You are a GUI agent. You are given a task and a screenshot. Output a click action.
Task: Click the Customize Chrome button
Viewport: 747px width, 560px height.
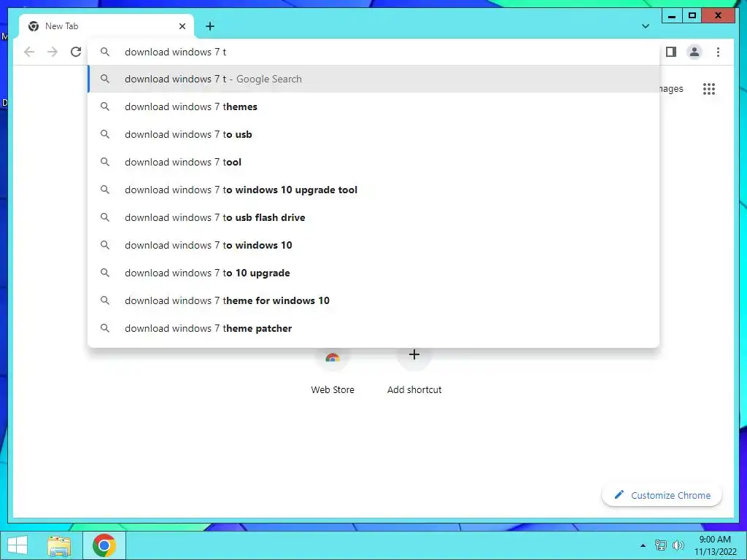[662, 495]
